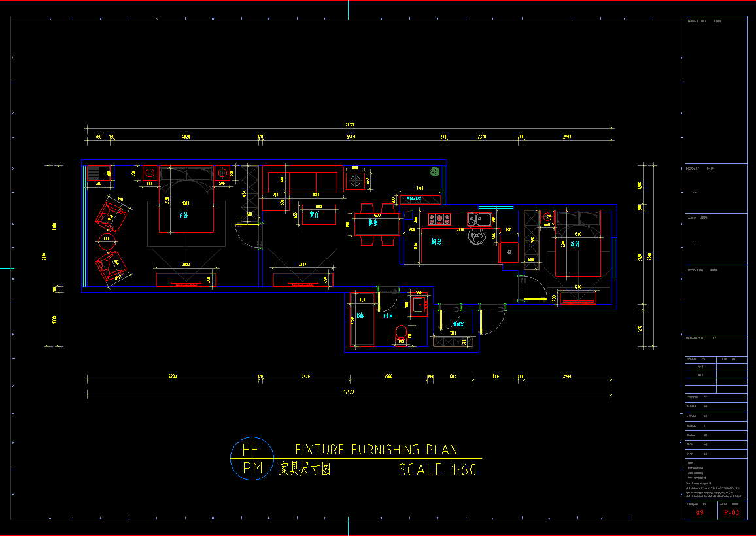Viewport: 756px width, 536px height.
Task: Select the double kitchen sink symbol
Action: pyautogui.click(x=479, y=219)
